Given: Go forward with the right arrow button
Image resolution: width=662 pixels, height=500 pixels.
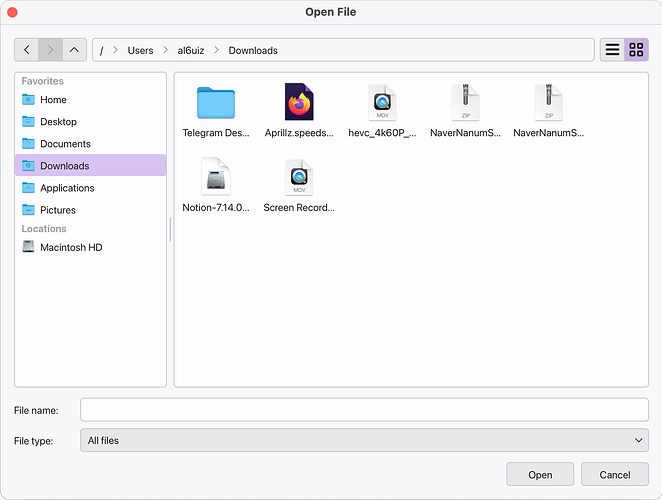Looking at the screenshot, I should [x=51, y=50].
